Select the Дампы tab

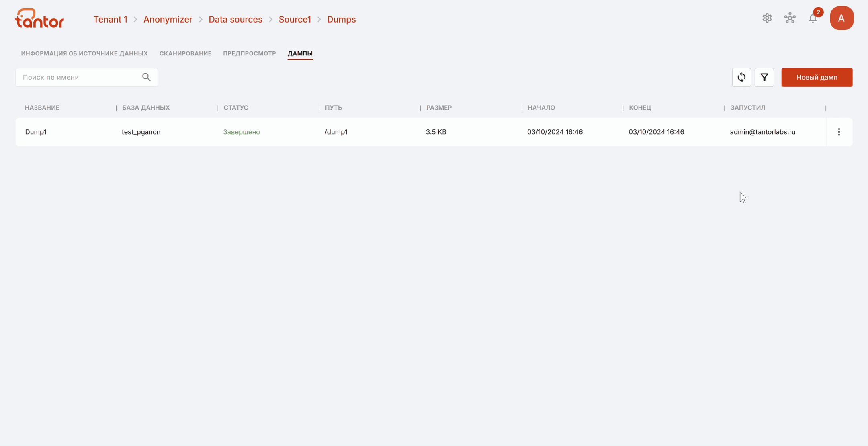(300, 53)
